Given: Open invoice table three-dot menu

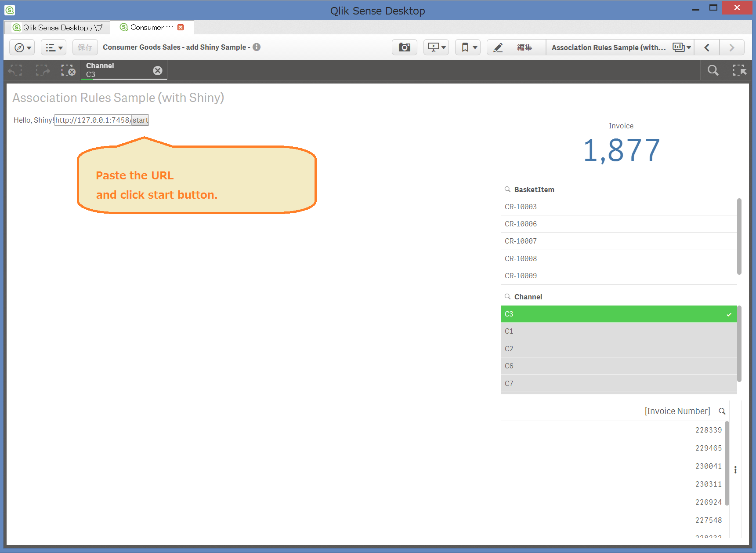Looking at the screenshot, I should point(735,469).
